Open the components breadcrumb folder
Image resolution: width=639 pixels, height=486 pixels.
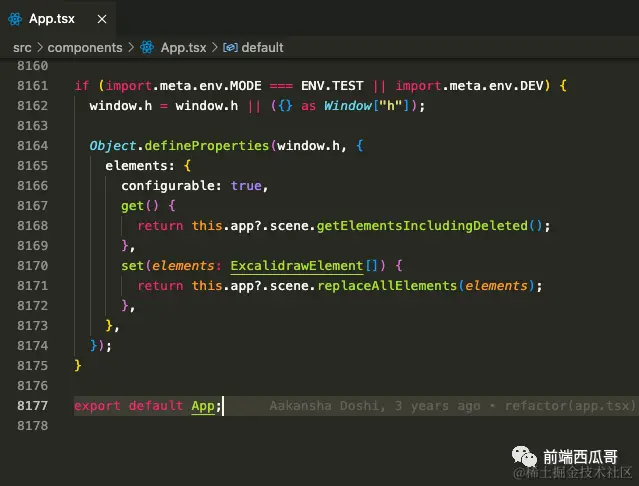[85, 48]
